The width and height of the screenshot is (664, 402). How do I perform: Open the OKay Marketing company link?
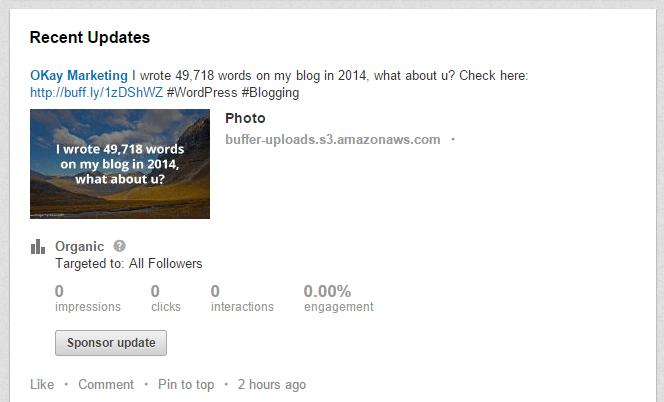pos(79,75)
